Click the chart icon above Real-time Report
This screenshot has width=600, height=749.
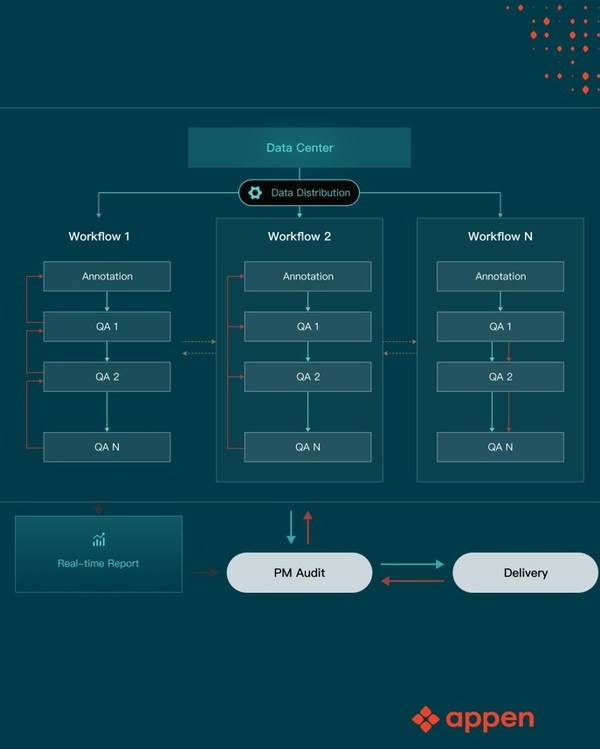point(99,540)
